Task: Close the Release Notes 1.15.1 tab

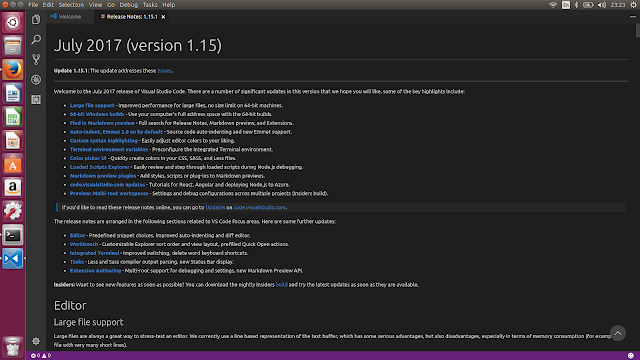Action: [163, 17]
